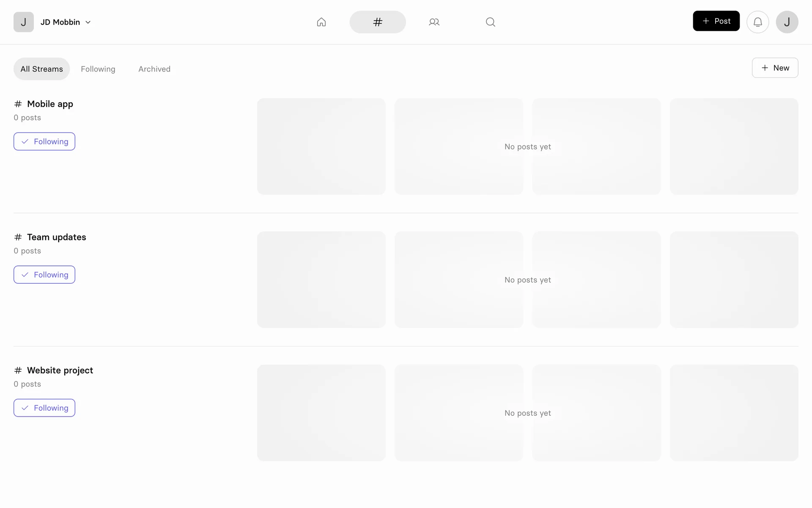
Task: Select the All Streams tab
Action: pos(41,69)
